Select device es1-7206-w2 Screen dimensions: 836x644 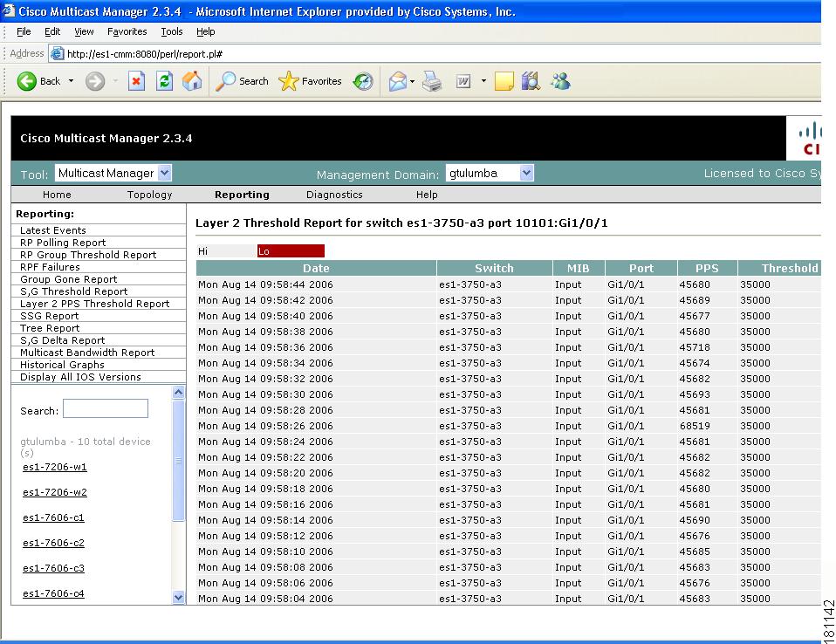coord(54,492)
